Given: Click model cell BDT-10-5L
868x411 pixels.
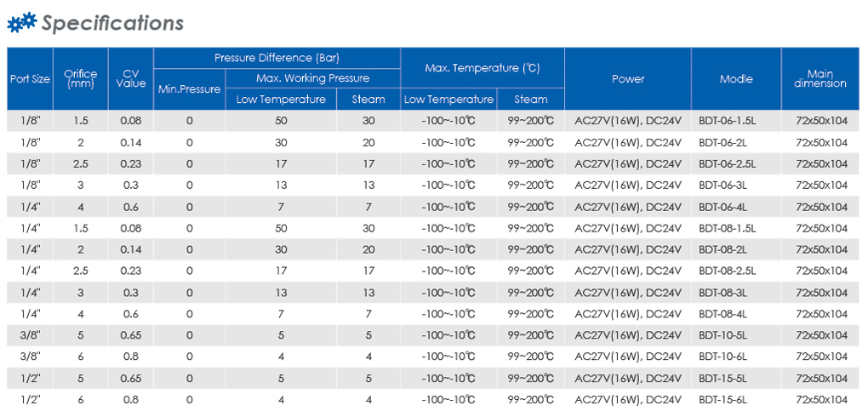Looking at the screenshot, I should point(723,335).
